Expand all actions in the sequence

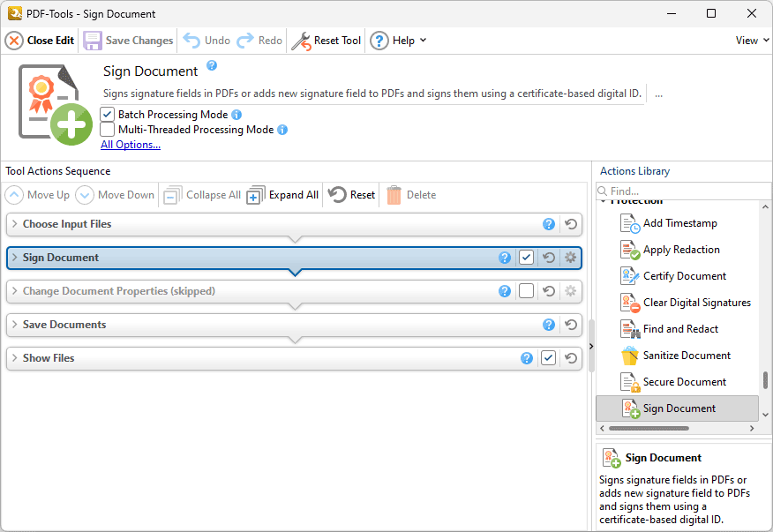tap(282, 195)
